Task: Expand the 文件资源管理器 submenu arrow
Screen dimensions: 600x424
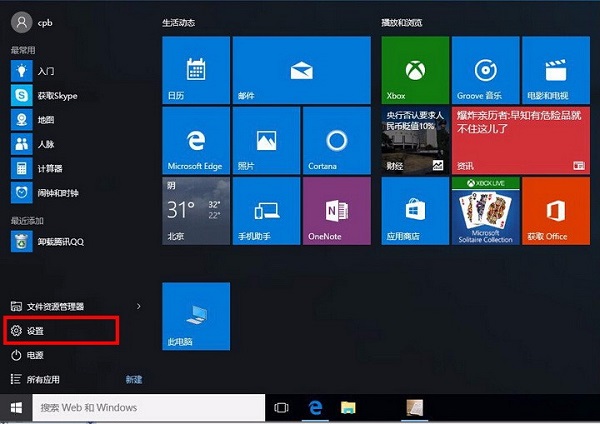Action: (139, 306)
